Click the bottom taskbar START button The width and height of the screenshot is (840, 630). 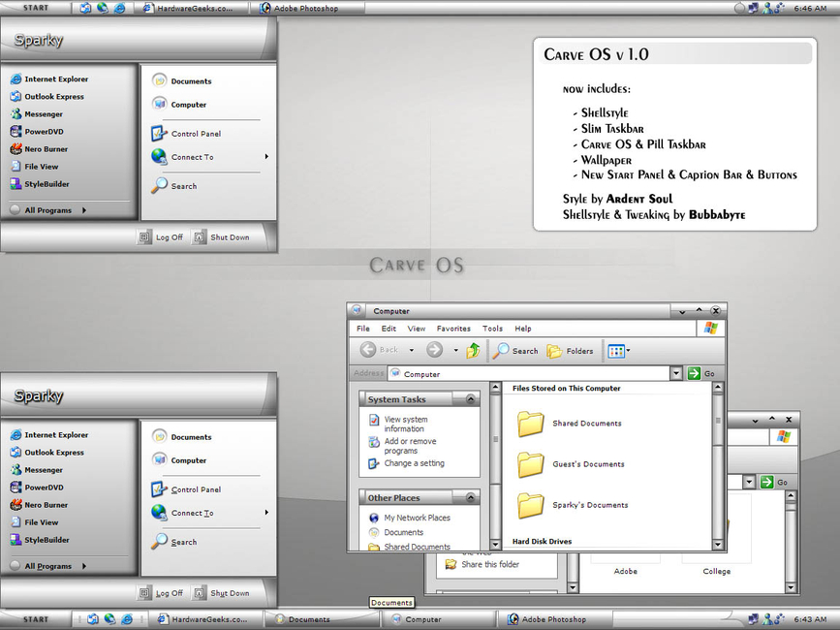(x=35, y=619)
